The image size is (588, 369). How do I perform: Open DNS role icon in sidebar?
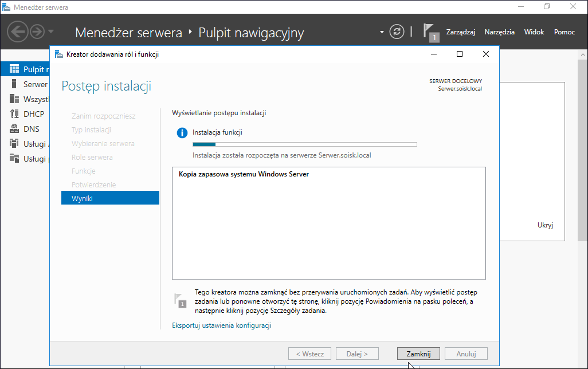click(14, 129)
